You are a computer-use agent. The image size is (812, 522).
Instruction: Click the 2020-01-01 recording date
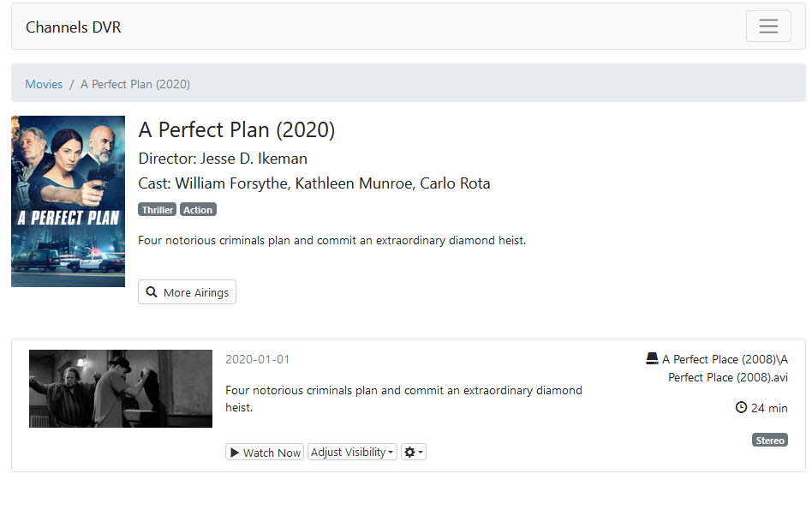[258, 359]
